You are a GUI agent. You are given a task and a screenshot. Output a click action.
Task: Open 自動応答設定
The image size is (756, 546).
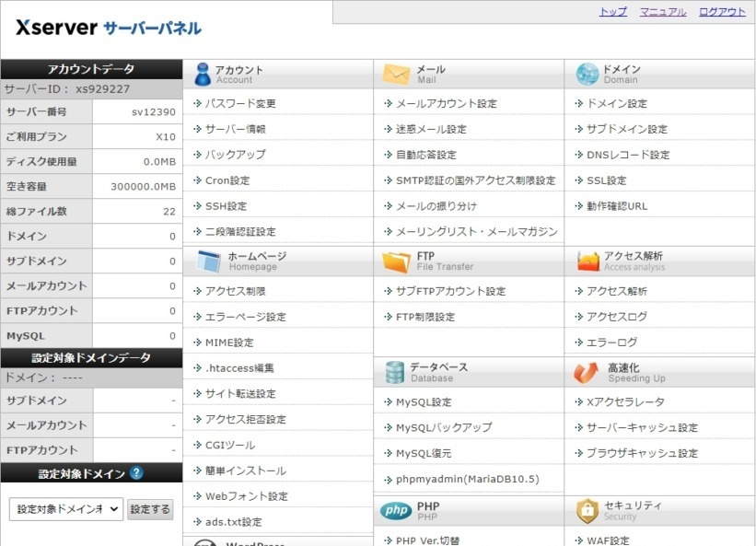(425, 154)
